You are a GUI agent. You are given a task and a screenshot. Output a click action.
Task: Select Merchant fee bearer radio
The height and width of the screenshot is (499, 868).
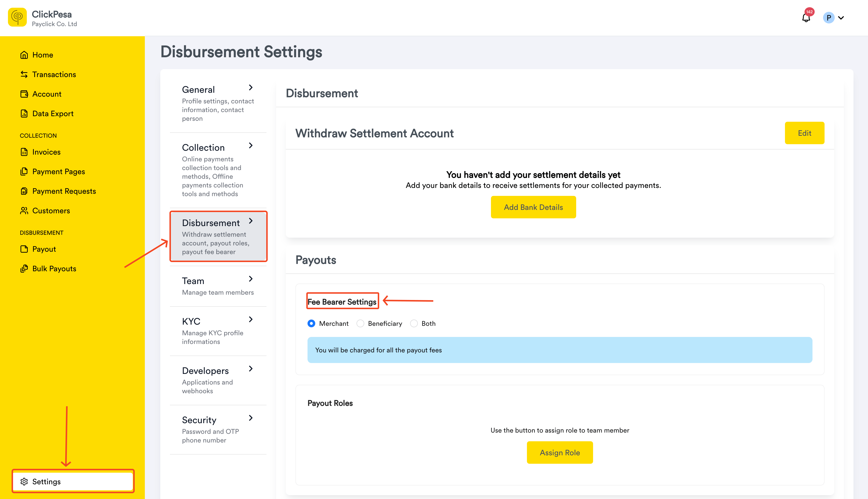click(311, 323)
